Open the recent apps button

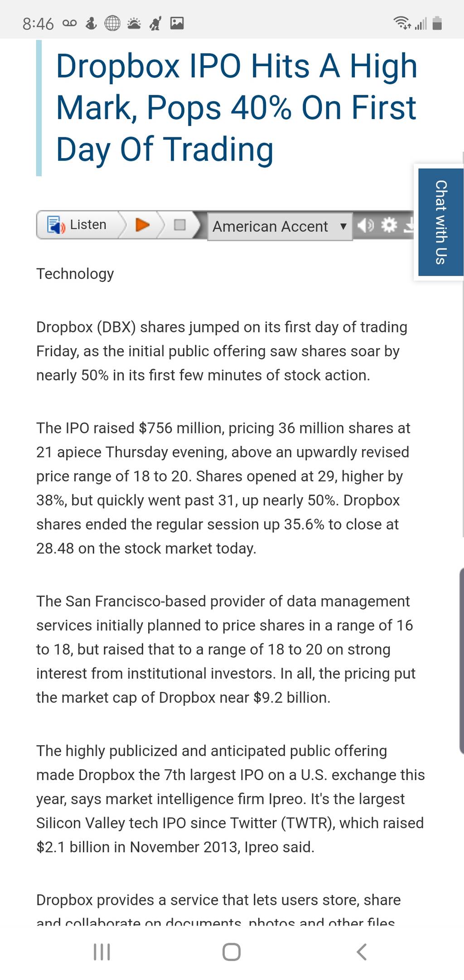[x=102, y=952]
